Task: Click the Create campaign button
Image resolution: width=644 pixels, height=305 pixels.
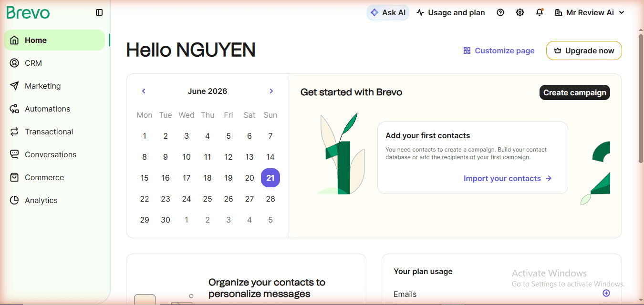Action: 575,92
